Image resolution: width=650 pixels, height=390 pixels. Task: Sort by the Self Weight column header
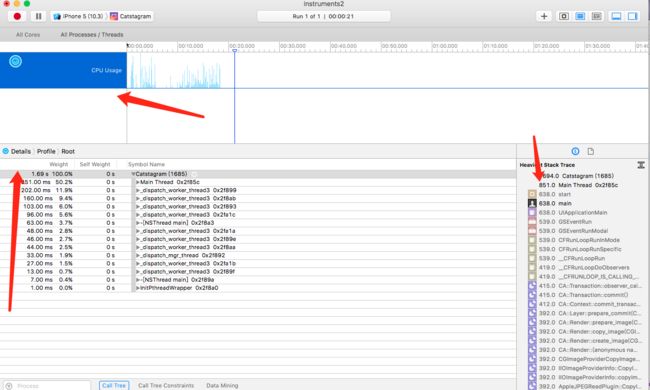pos(95,165)
